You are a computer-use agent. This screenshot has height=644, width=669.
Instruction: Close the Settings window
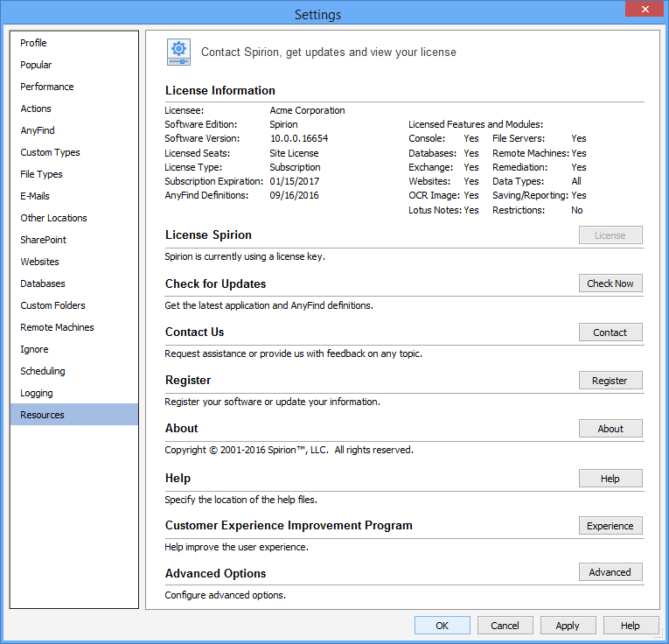pyautogui.click(x=644, y=10)
